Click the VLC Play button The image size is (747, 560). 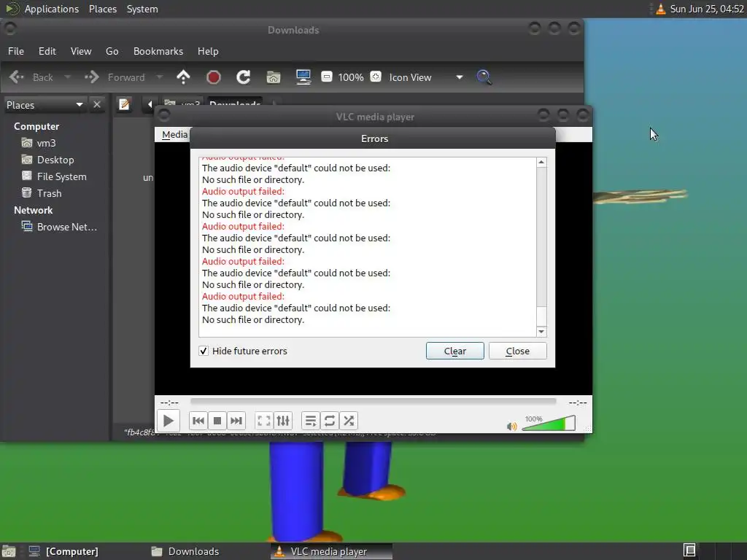[x=169, y=421]
